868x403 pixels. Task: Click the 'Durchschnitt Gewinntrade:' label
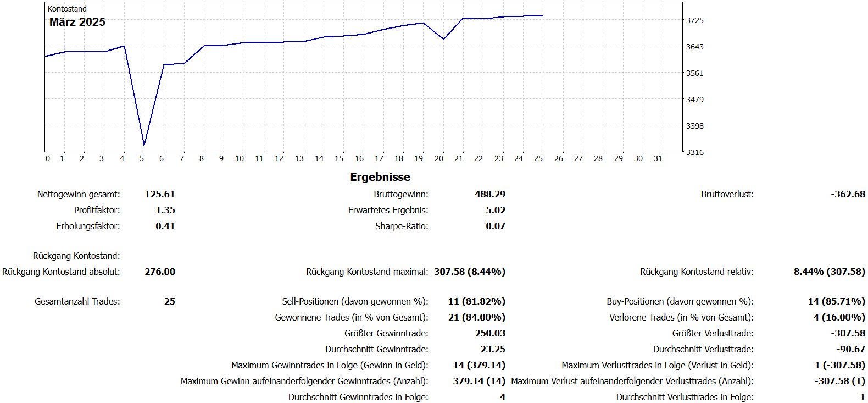377,349
